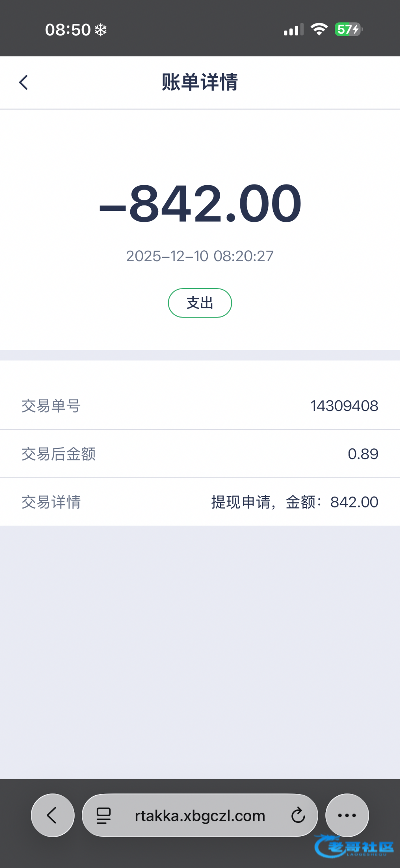Tap the 支出 tag
The image size is (400, 868).
pyautogui.click(x=200, y=303)
